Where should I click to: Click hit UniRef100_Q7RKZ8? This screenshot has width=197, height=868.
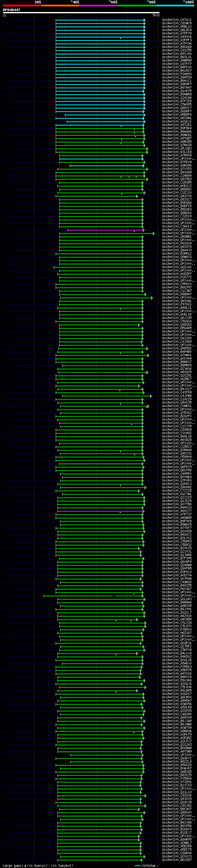177,145
